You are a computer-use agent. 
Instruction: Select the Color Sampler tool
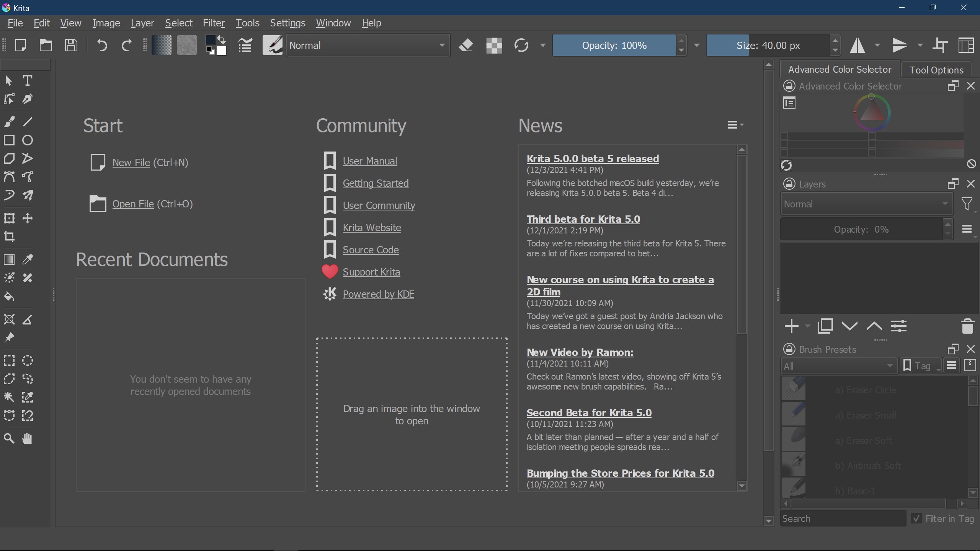coord(27,259)
